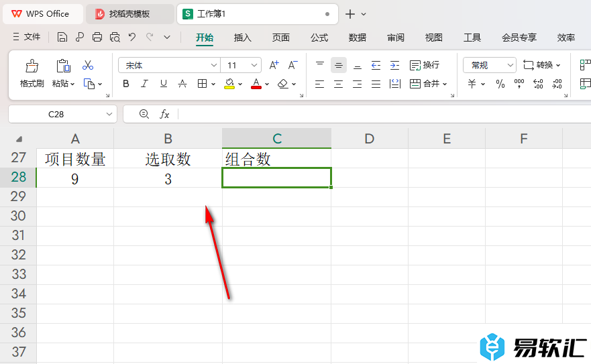Viewport: 591px width, 364px height.
Task: Open Print Preview from quick toolbar
Action: pos(115,37)
